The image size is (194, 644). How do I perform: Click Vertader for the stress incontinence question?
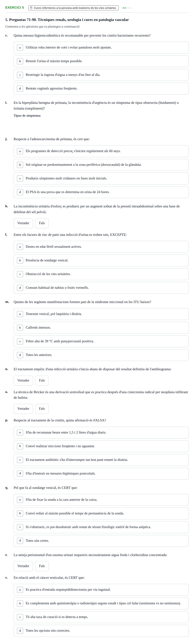23,223
